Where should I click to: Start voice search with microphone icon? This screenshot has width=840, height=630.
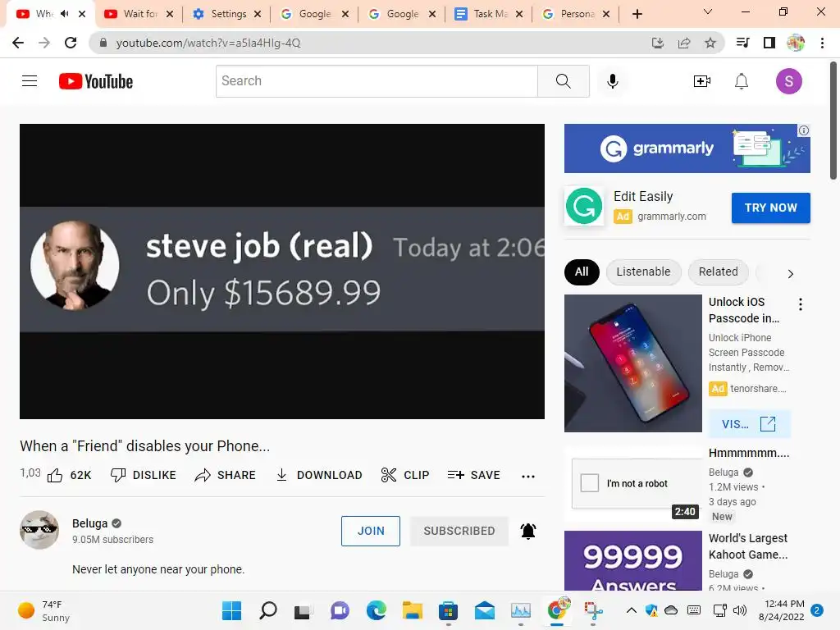pos(612,81)
